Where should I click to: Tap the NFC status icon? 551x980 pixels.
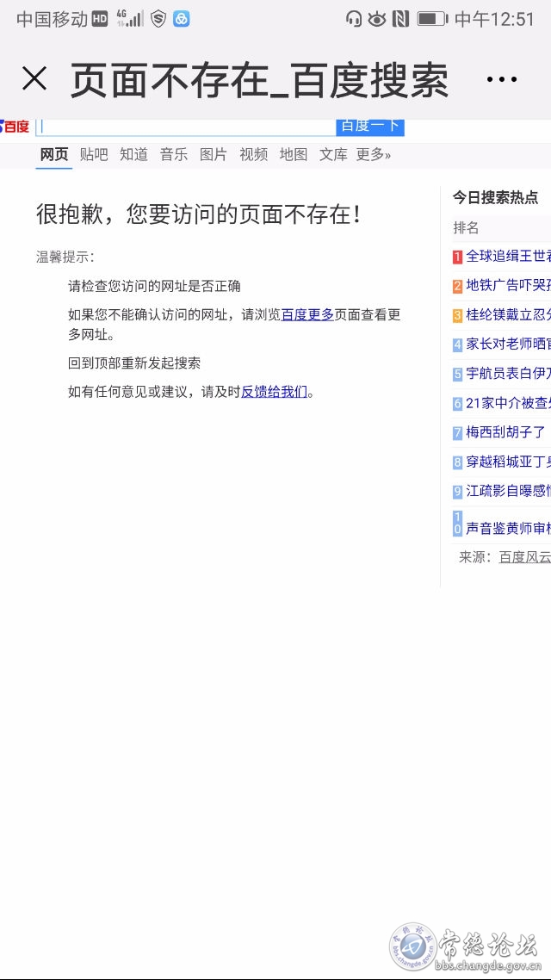[x=400, y=19]
